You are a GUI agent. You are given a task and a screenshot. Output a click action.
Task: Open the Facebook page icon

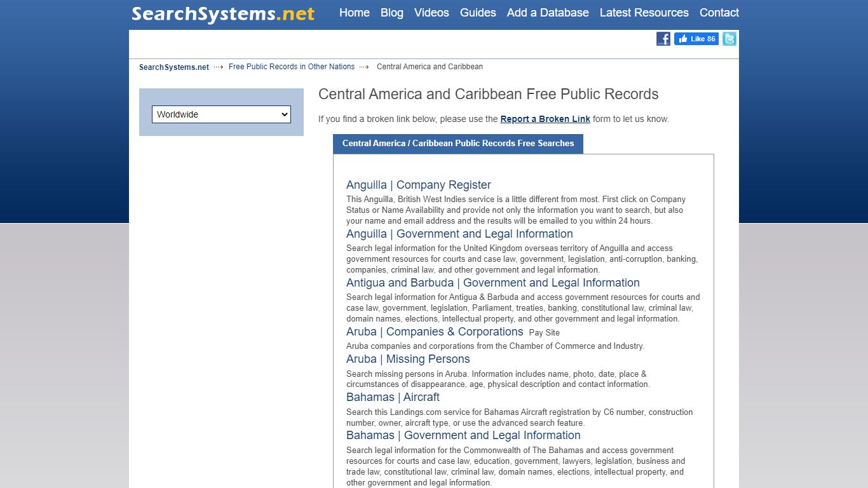tap(663, 39)
